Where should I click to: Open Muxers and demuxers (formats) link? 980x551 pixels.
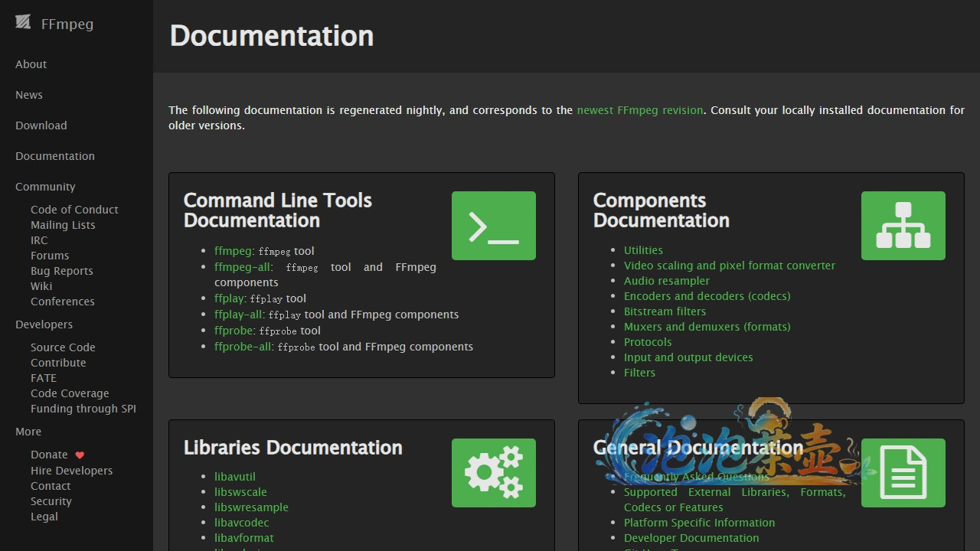(707, 327)
